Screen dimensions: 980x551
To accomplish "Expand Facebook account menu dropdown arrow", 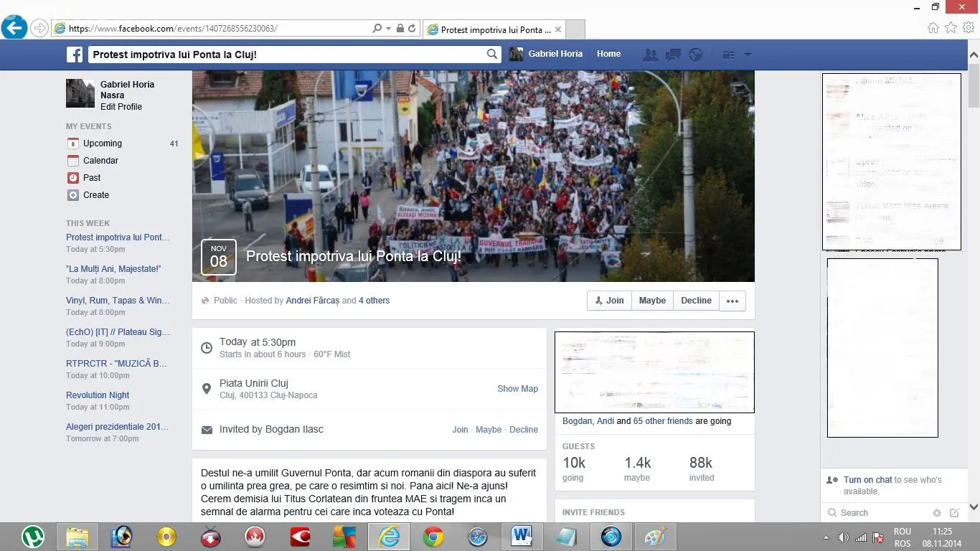I will (x=748, y=55).
